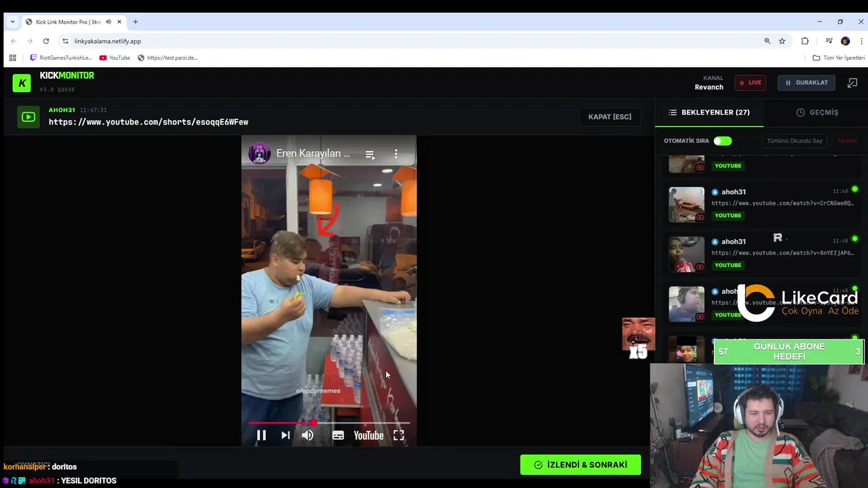Open the RiotGamesTurkishLe... bookmark
This screenshot has width=868, height=488.
(61, 58)
